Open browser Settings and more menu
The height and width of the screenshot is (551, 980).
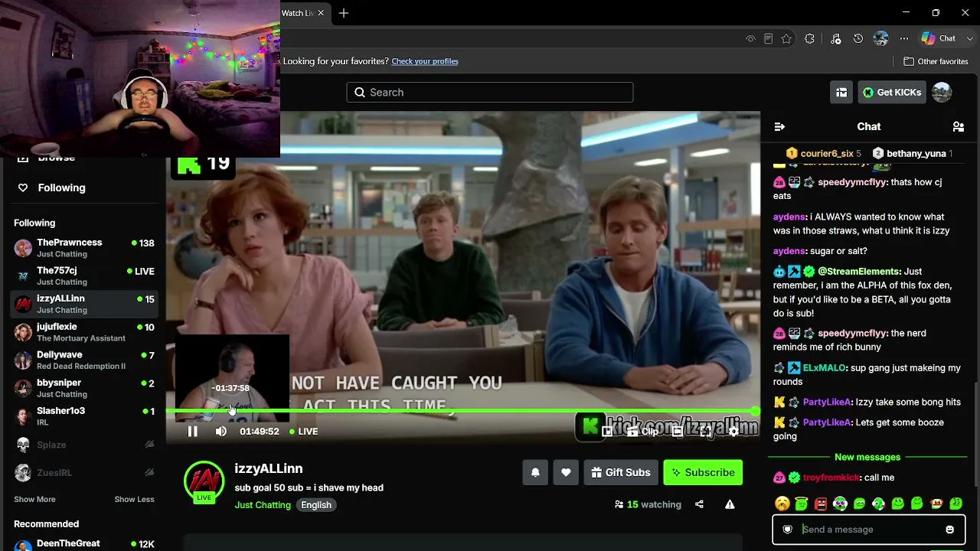pos(904,39)
